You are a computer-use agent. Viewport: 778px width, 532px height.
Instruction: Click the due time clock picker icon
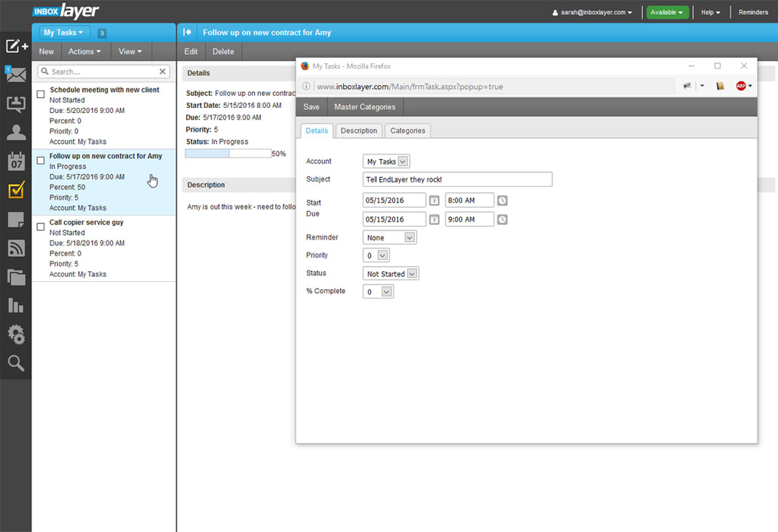click(502, 219)
